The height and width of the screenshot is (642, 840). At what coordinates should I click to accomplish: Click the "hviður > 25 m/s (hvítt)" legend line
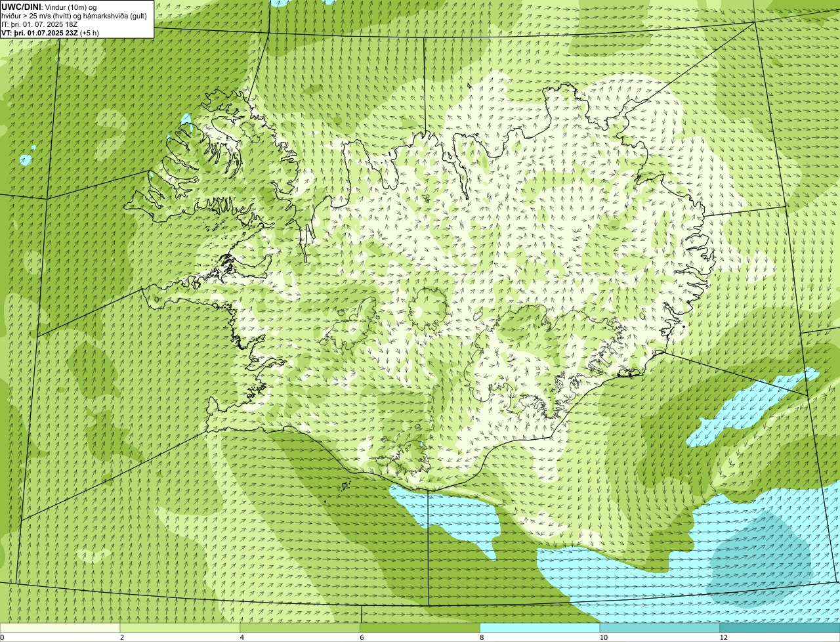[74, 15]
